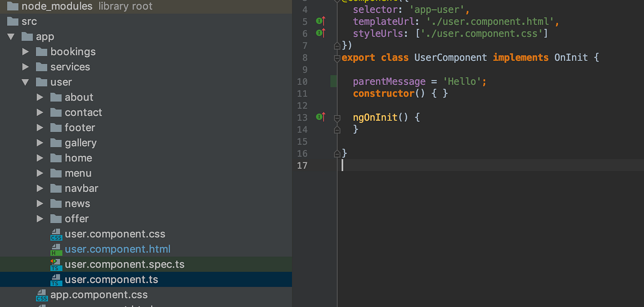Click the OnInit interface name
Image resolution: width=644 pixels, height=307 pixels.
click(x=571, y=58)
